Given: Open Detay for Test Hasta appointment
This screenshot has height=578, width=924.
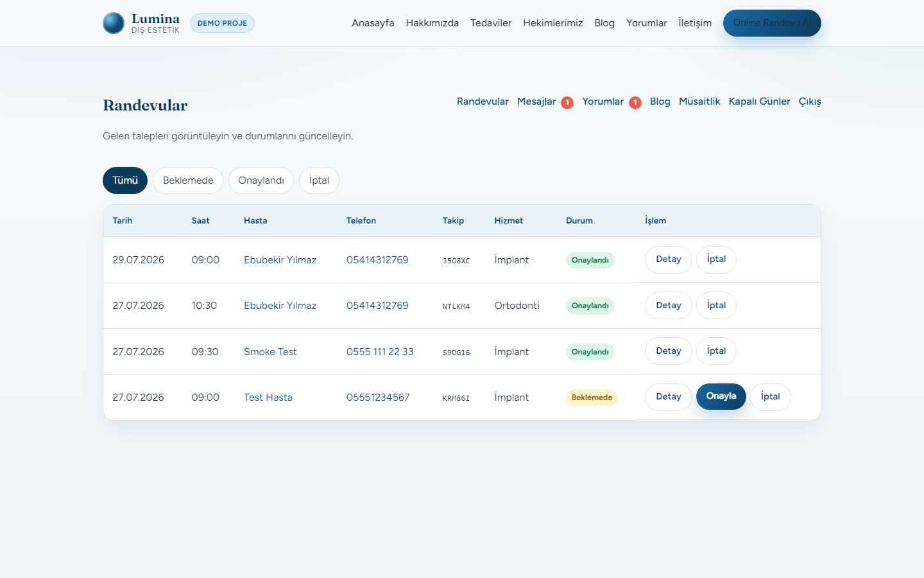Looking at the screenshot, I should (x=669, y=397).
